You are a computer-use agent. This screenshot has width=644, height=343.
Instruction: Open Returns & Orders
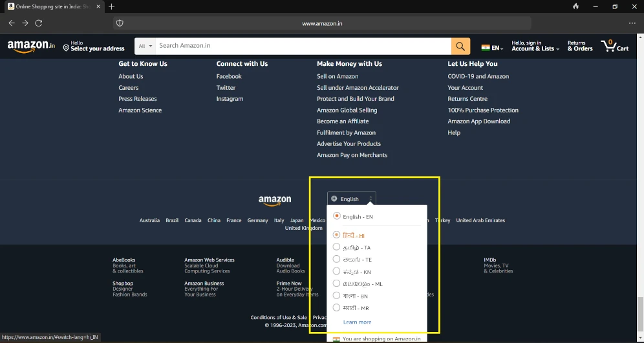pyautogui.click(x=580, y=46)
